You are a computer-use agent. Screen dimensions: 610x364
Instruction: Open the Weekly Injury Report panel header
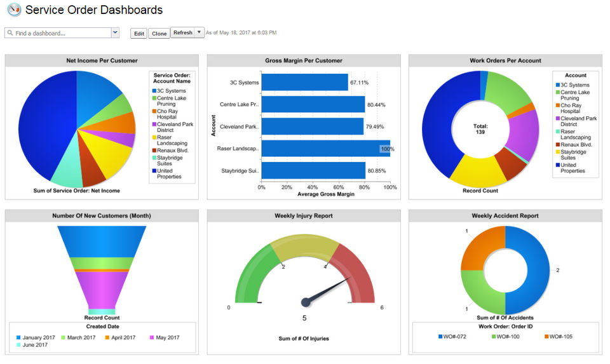(304, 216)
